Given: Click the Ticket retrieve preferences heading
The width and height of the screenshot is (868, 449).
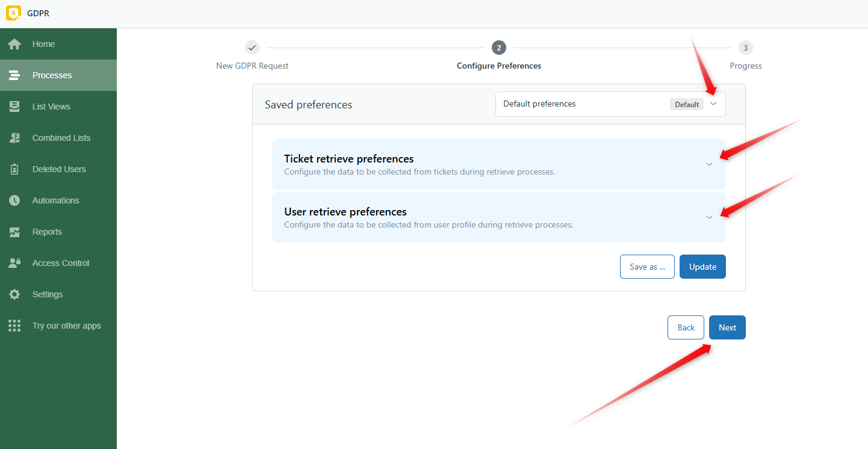Looking at the screenshot, I should coord(349,159).
